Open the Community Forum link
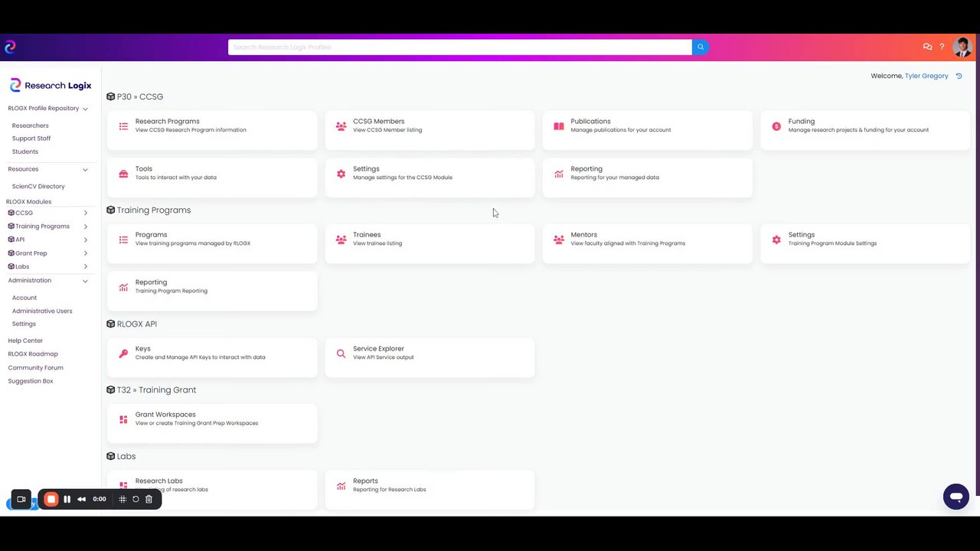 click(35, 367)
